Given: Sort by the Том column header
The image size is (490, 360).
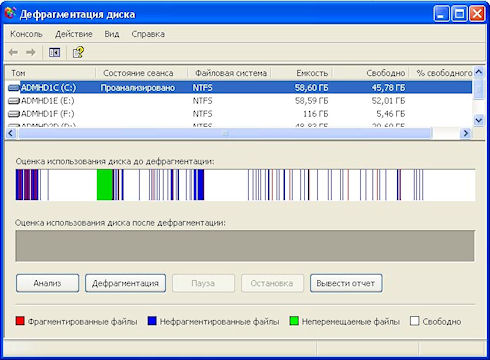Looking at the screenshot, I should (x=50, y=73).
